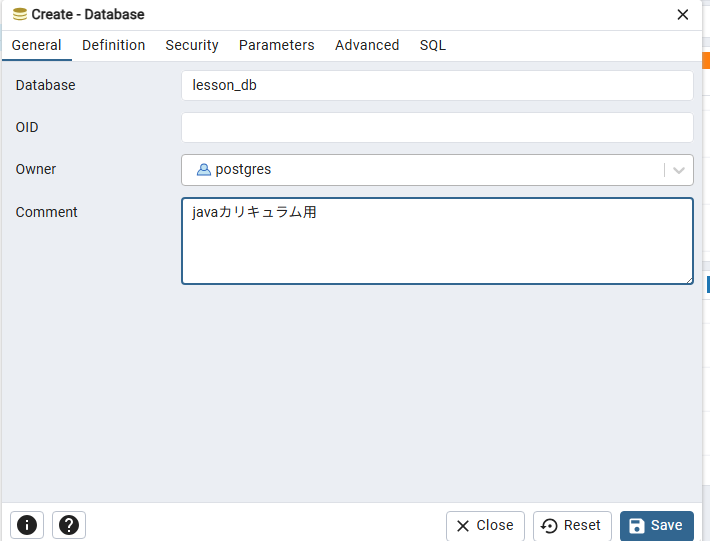The width and height of the screenshot is (710, 541).
Task: Close the dialog with the X icon
Action: coord(683,15)
